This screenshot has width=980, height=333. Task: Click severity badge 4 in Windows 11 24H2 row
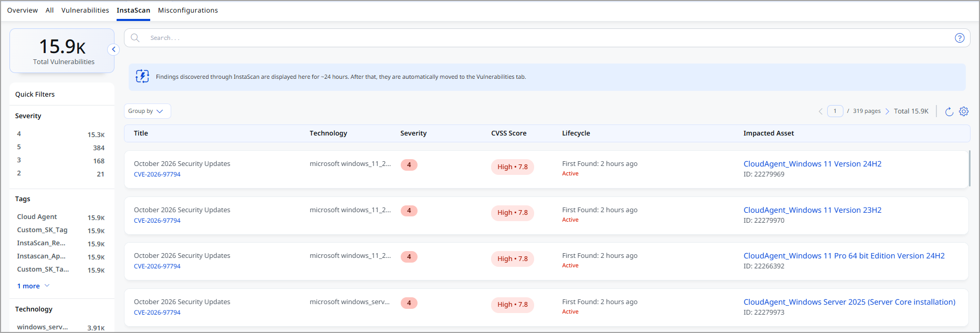[x=409, y=165]
